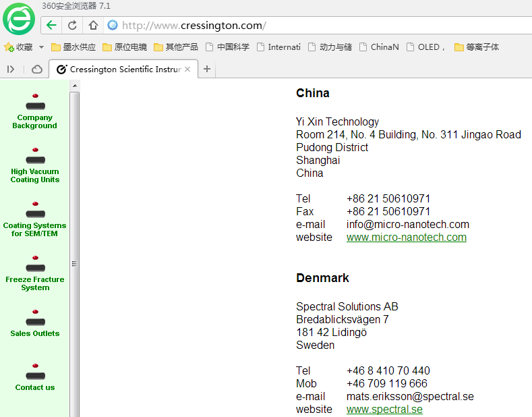Click the High Vacuum Coating Units icon

35,156
